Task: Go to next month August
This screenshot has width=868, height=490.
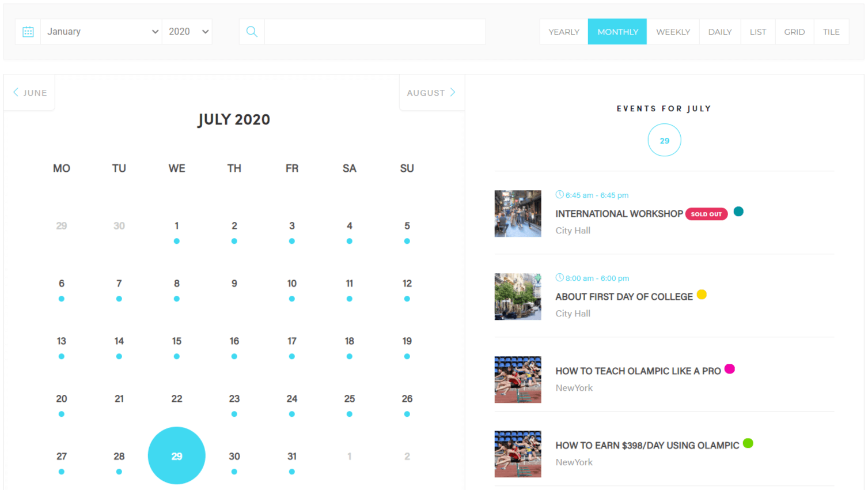Action: [x=431, y=92]
